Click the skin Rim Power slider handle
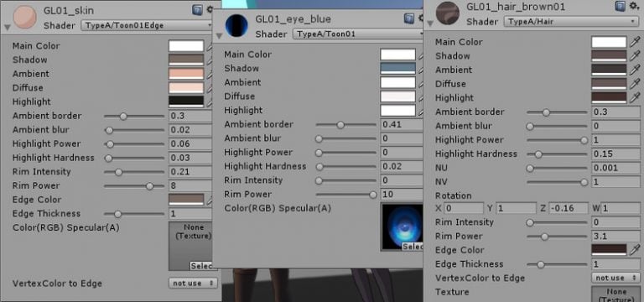Image resolution: width=644 pixels, height=302 pixels. (149, 186)
